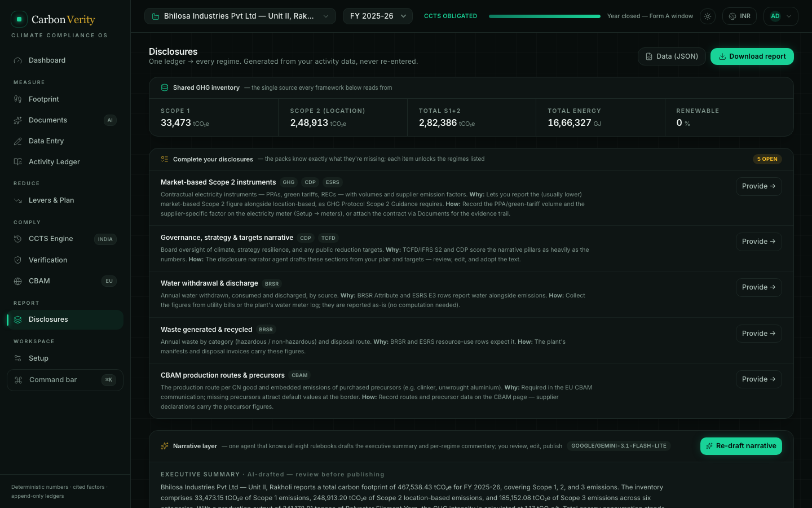
Task: Open Activity Ledger book icon
Action: (x=18, y=162)
